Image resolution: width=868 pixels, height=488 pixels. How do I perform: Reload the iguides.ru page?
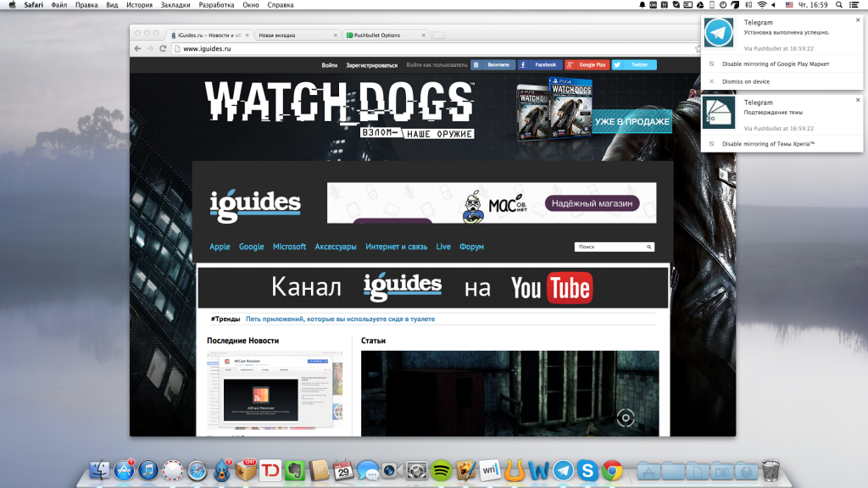click(x=163, y=48)
